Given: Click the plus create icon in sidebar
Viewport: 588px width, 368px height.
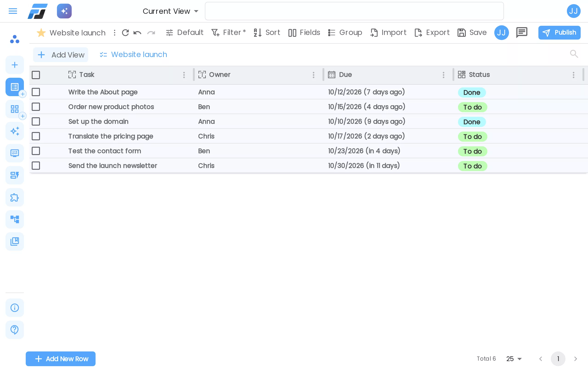Looking at the screenshot, I should coord(14,65).
